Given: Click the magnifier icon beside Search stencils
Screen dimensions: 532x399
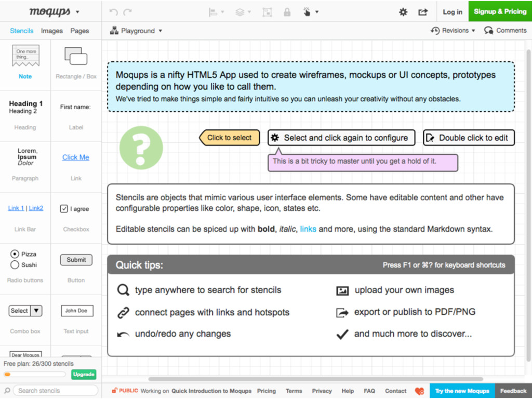Looking at the screenshot, I should 7,391.
